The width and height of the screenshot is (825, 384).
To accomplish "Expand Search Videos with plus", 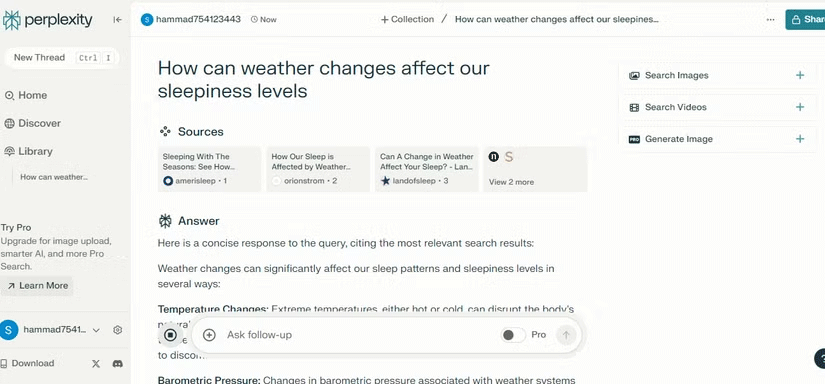I will [x=800, y=107].
